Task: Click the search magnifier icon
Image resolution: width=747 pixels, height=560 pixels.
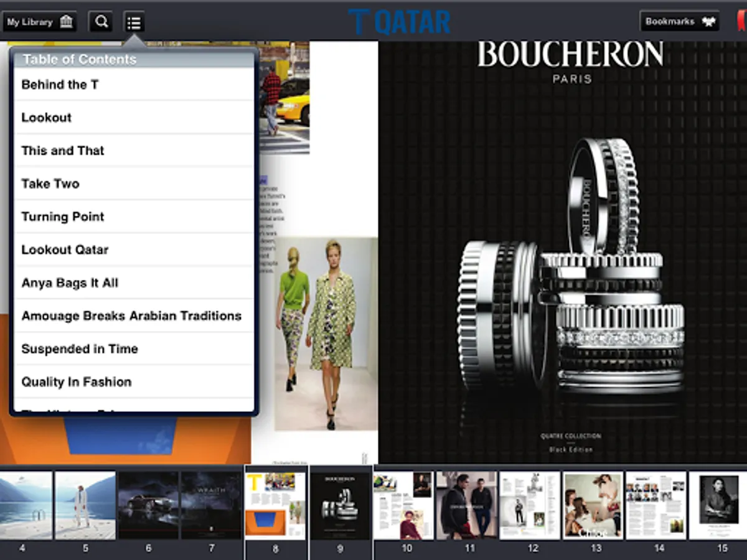Action: click(x=101, y=22)
